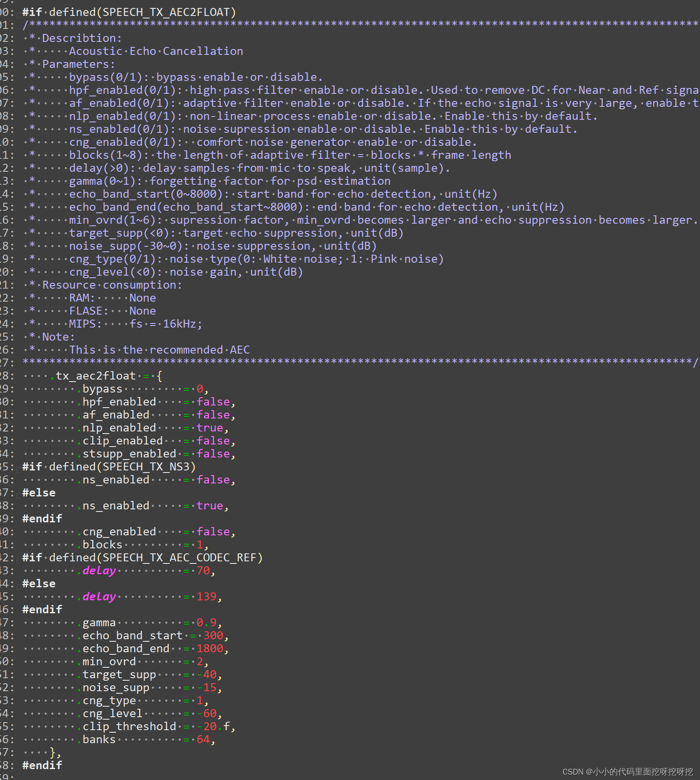Viewport: 700px width, 780px height.
Task: Click 'MIPS: fs = 16kHz;' comment line
Action: click(x=136, y=324)
